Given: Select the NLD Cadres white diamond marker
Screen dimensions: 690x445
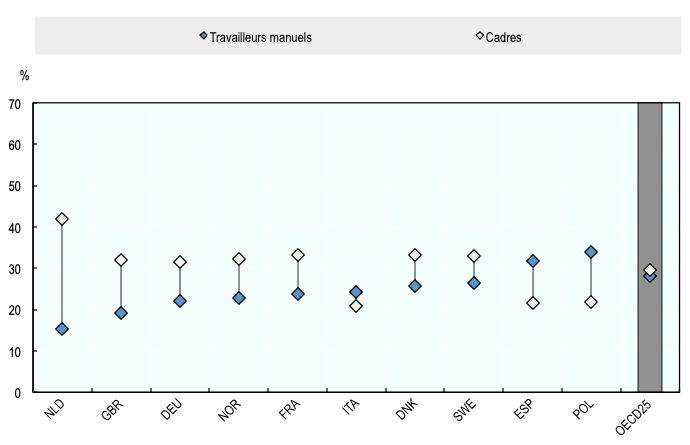Looking at the screenshot, I should (x=62, y=219).
